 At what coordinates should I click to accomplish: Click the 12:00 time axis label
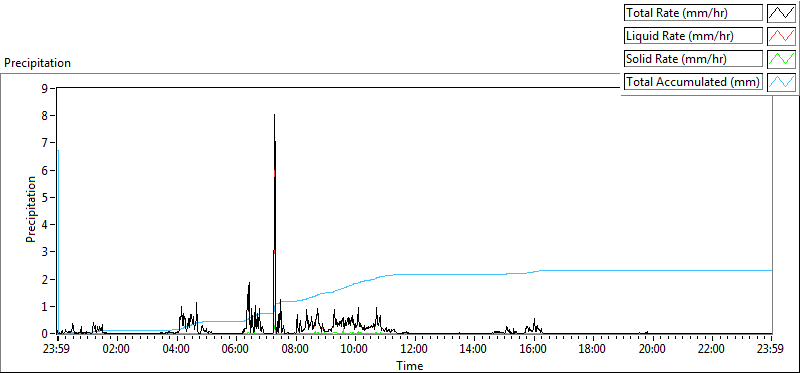point(415,350)
